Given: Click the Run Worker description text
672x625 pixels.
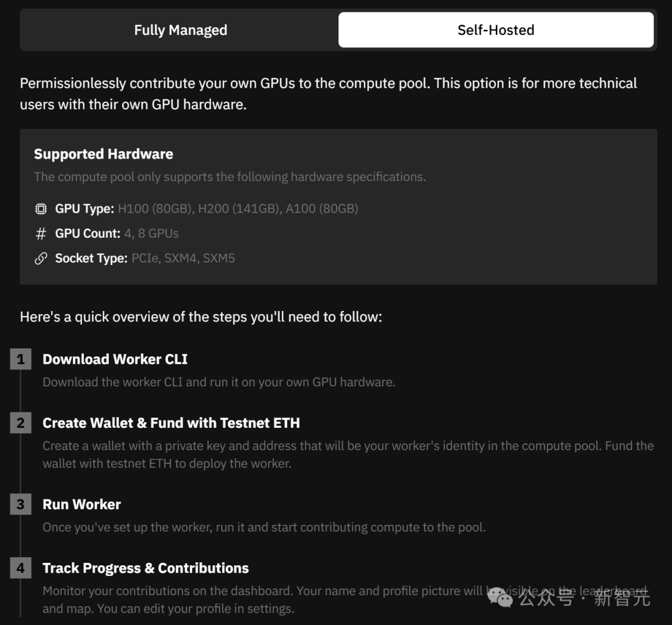Looking at the screenshot, I should pyautogui.click(x=264, y=527).
